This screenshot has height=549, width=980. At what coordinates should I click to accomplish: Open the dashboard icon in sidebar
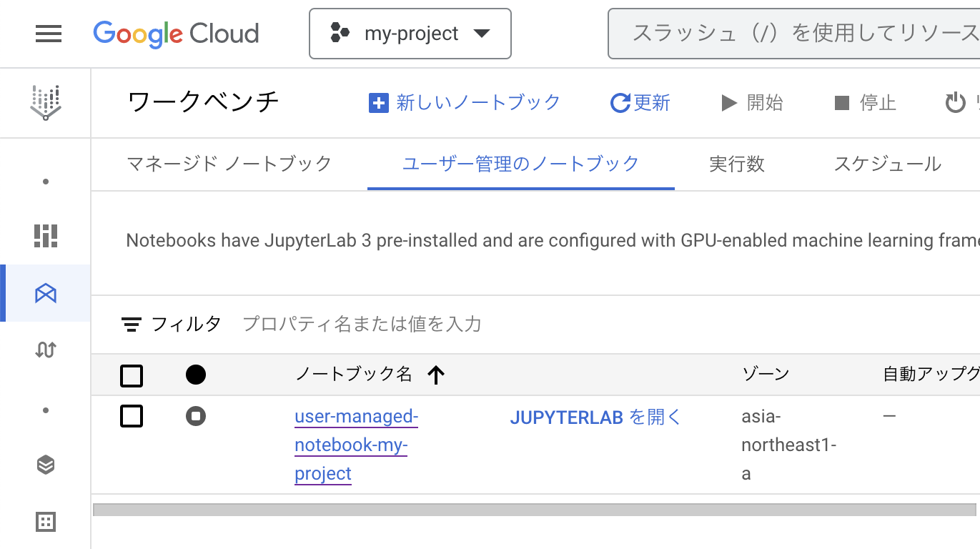tap(46, 235)
